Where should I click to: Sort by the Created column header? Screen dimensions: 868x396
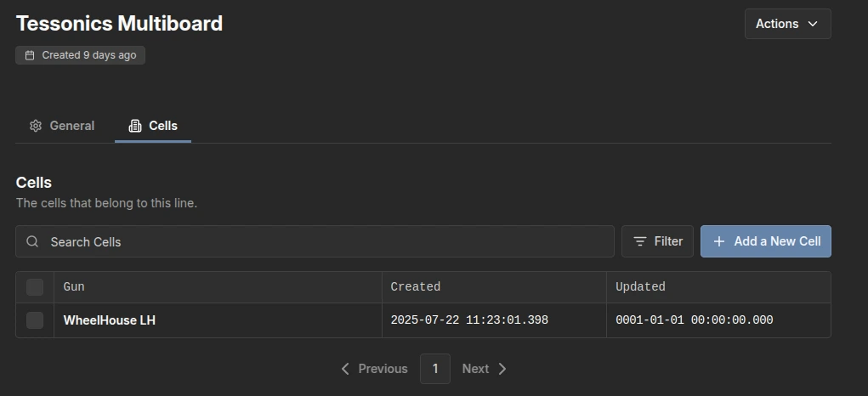point(415,287)
